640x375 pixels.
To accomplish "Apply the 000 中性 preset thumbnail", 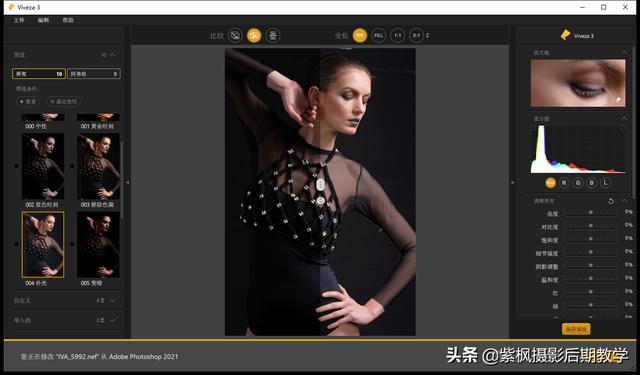I will pyautogui.click(x=43, y=118).
